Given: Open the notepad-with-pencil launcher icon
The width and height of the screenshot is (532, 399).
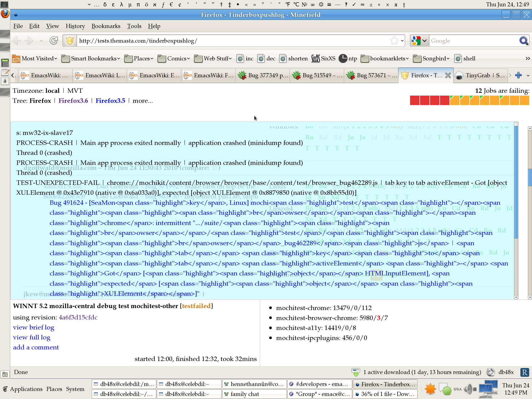Looking at the screenshot, I should coord(5,73).
